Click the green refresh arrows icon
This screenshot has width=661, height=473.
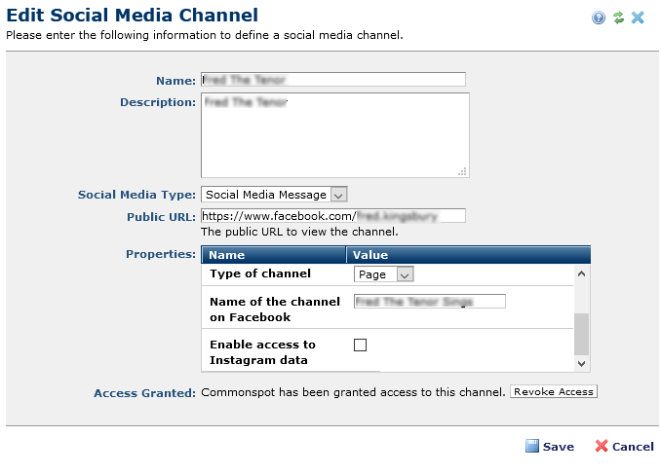pos(618,18)
